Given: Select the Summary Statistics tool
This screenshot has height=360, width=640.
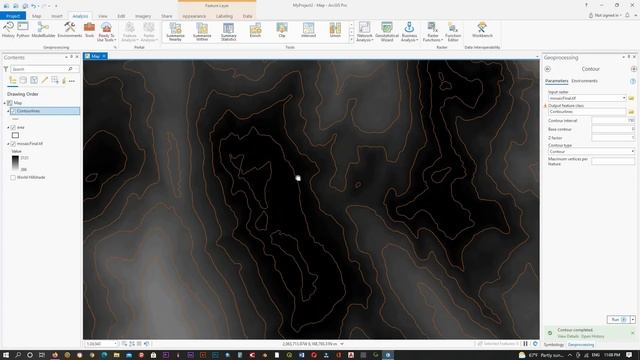Looking at the screenshot, I should [229, 32].
